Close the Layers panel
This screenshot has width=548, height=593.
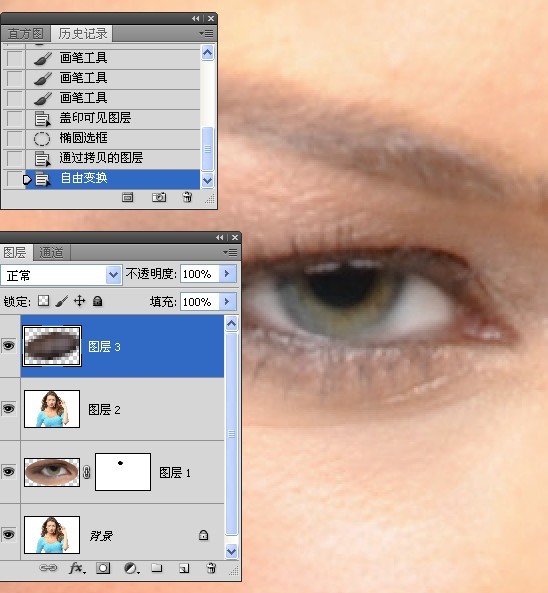coord(235,237)
